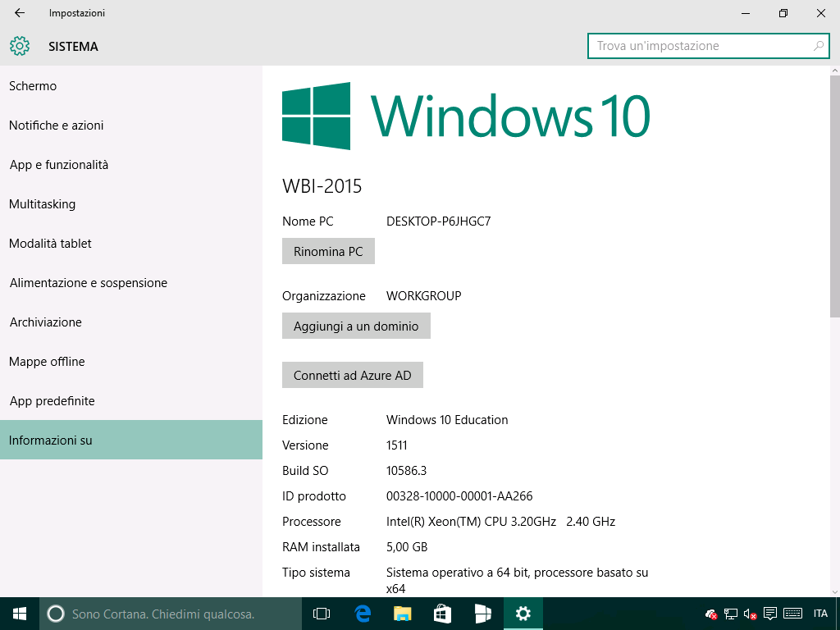Click the PC name DESKTOP-P6JHGC7
840x630 pixels.
point(438,221)
